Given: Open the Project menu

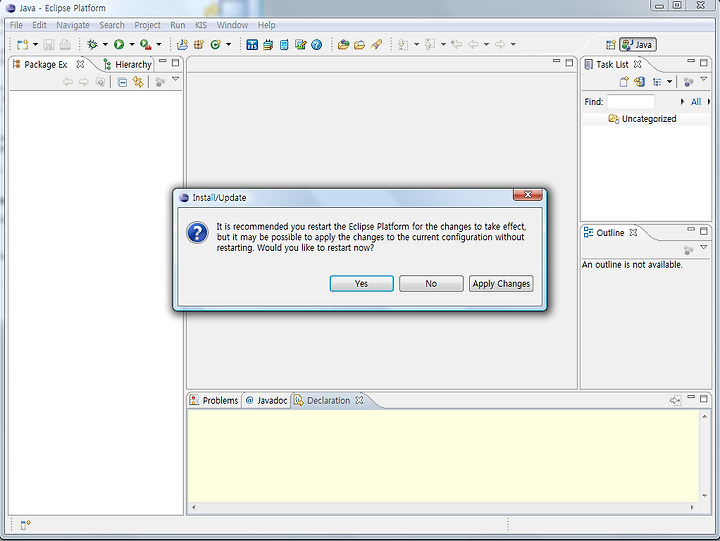Looking at the screenshot, I should [x=147, y=25].
